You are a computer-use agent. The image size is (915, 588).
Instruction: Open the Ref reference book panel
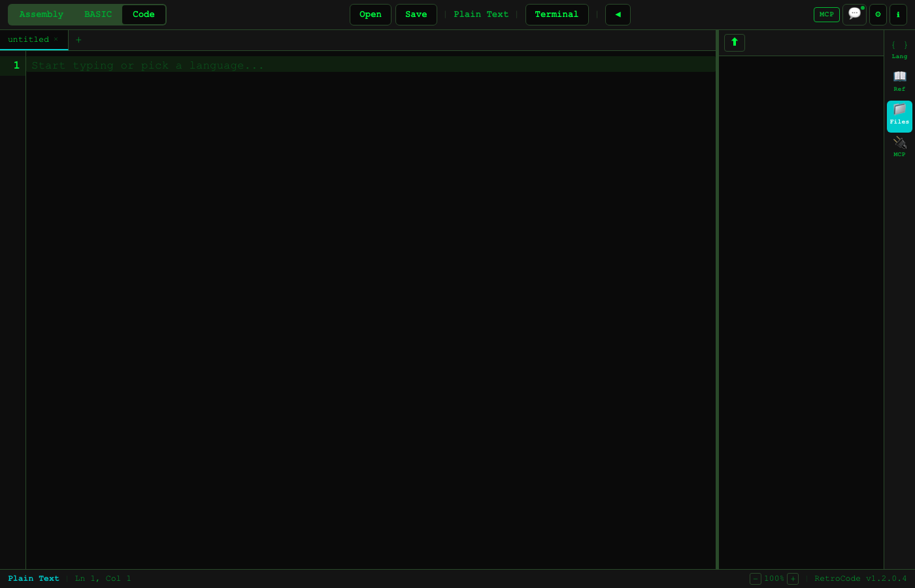899,82
